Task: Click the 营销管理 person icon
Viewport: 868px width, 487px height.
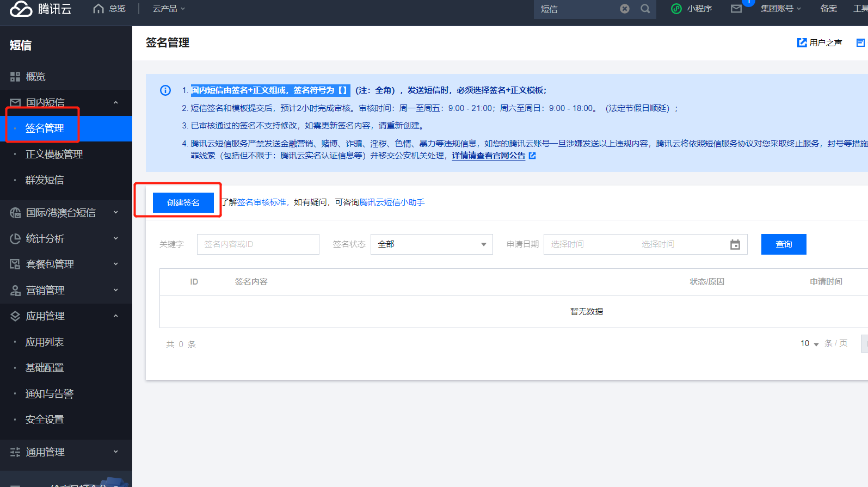Action: [x=15, y=290]
